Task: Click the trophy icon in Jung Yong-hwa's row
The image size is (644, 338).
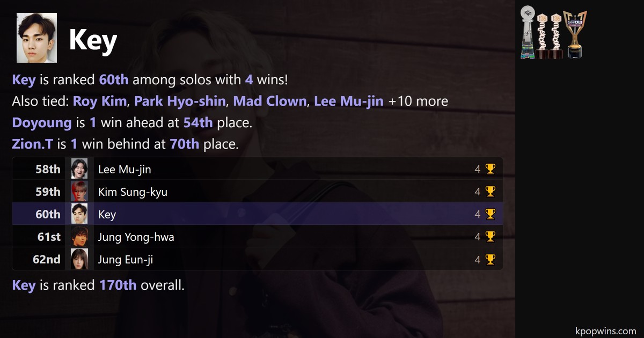Action: pos(490,237)
